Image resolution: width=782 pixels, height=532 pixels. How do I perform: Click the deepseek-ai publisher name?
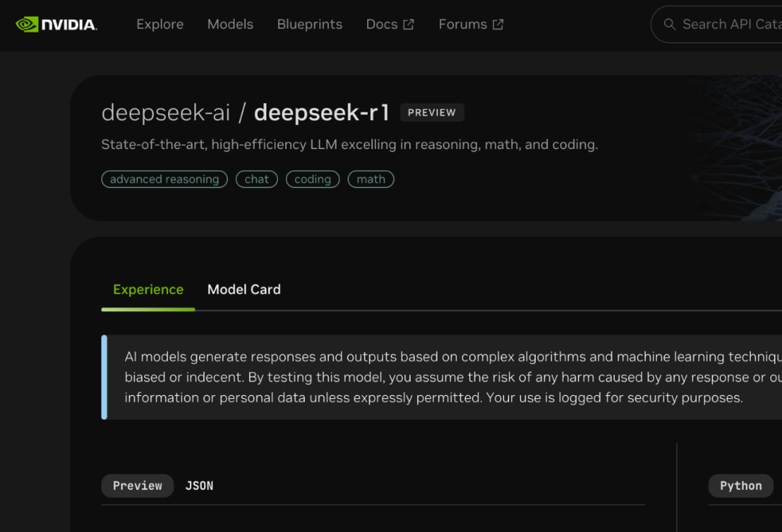tap(166, 113)
